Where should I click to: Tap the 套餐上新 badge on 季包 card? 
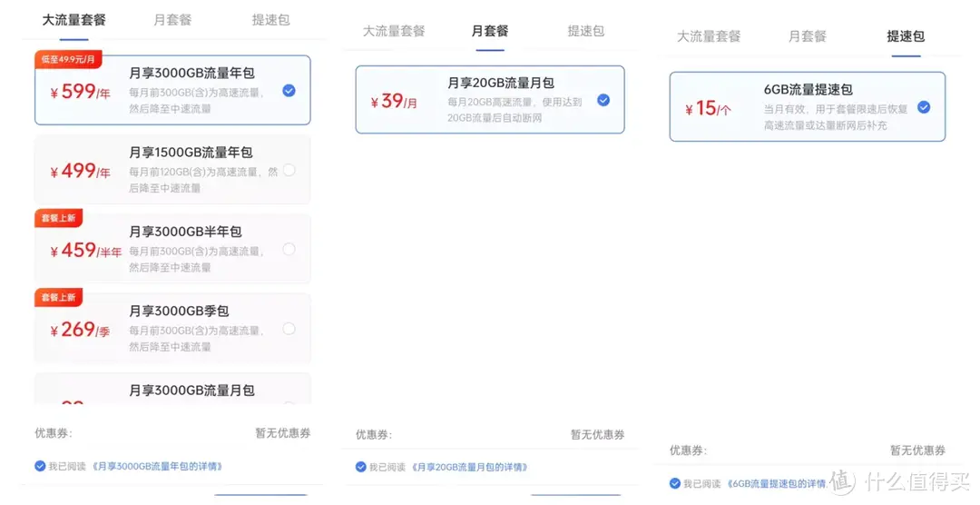[58, 297]
